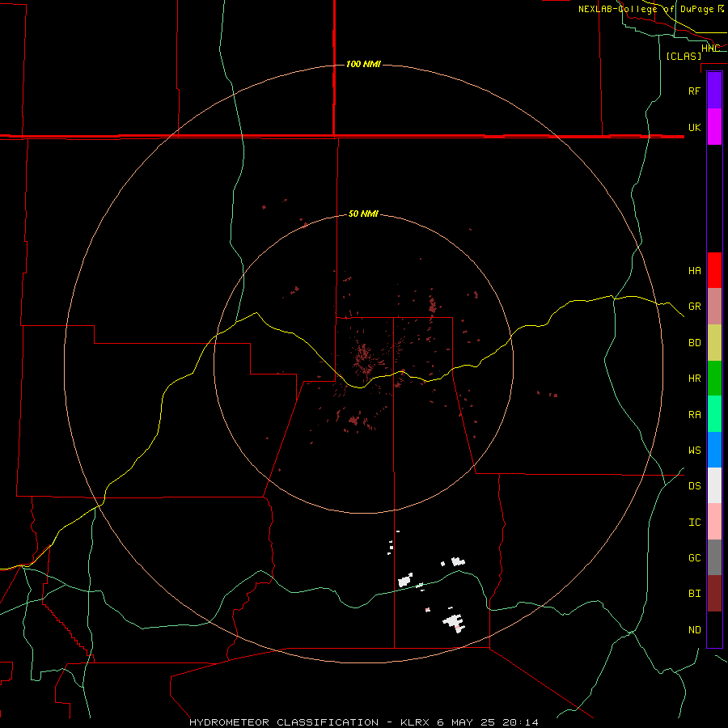728x728 pixels.
Task: Click the RA legend label
Action: tap(694, 415)
